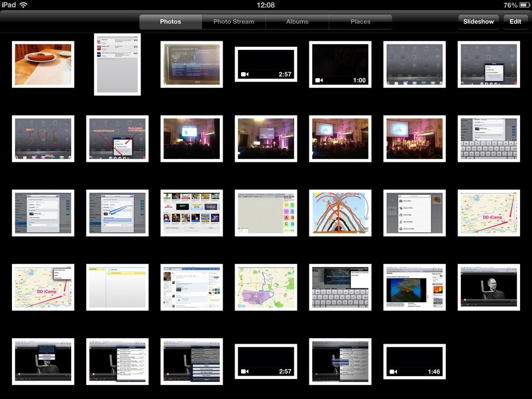The image size is (532, 399).
Task: Start a Slideshow
Action: click(478, 22)
